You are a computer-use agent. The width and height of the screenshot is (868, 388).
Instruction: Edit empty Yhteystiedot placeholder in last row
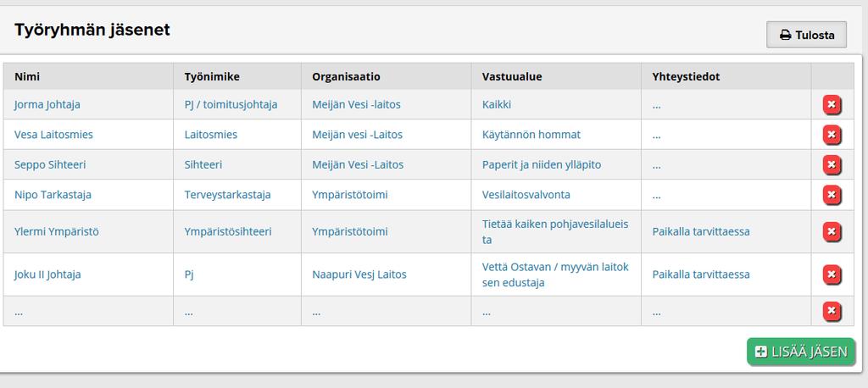click(x=657, y=312)
